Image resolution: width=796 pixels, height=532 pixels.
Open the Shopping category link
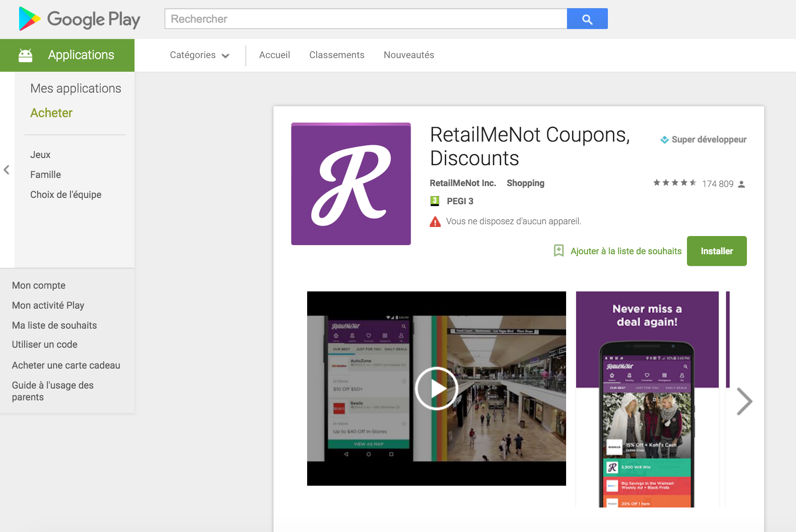click(x=525, y=183)
